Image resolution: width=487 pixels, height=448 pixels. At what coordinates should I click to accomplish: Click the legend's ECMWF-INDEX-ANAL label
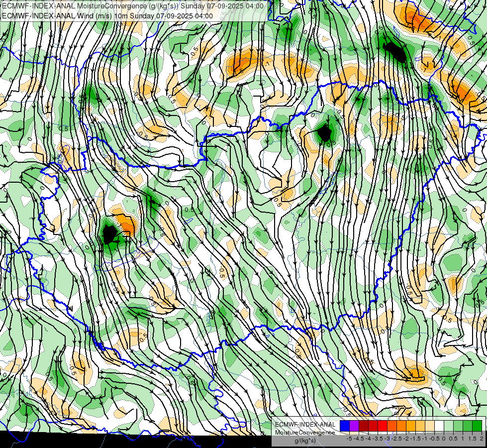pyautogui.click(x=305, y=425)
